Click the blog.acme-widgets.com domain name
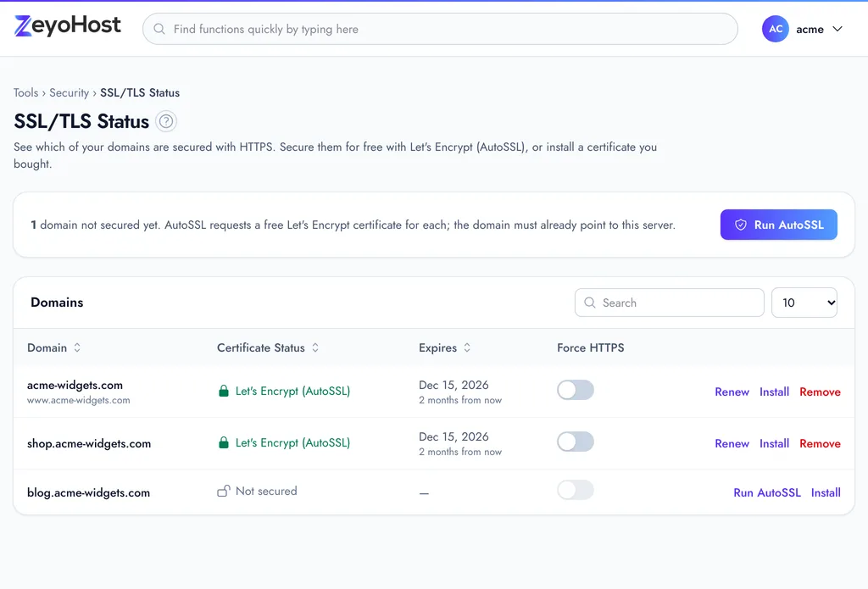This screenshot has height=589, width=868. pyautogui.click(x=88, y=492)
